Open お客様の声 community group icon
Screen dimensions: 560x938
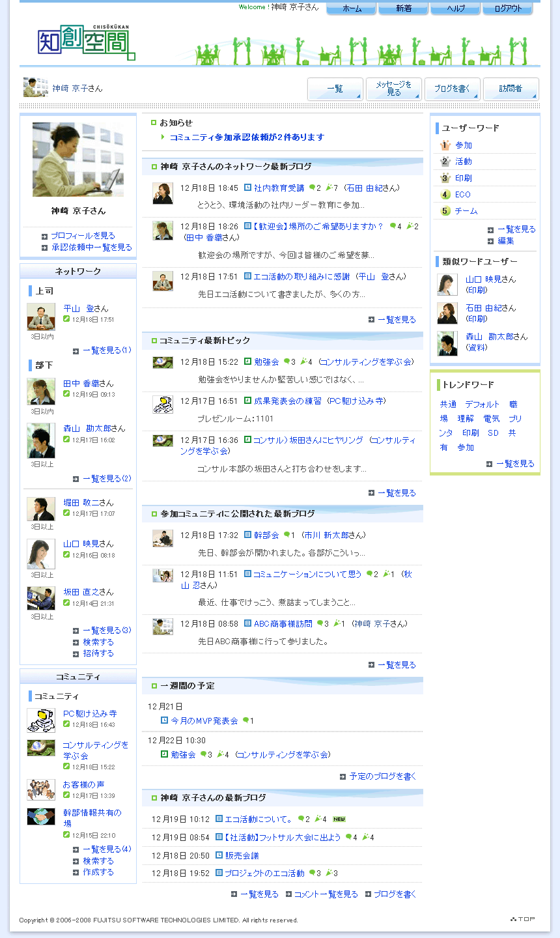pos(41,789)
